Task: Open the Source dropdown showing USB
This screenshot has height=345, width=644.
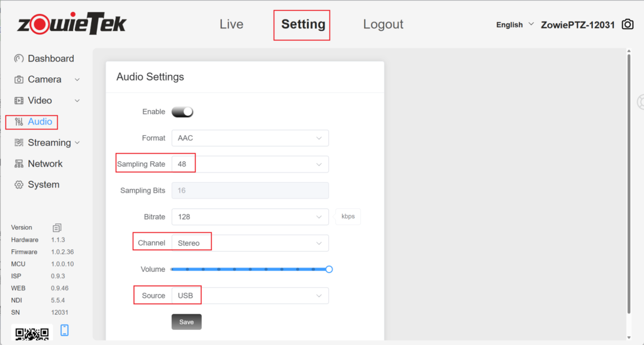Action: pos(250,296)
